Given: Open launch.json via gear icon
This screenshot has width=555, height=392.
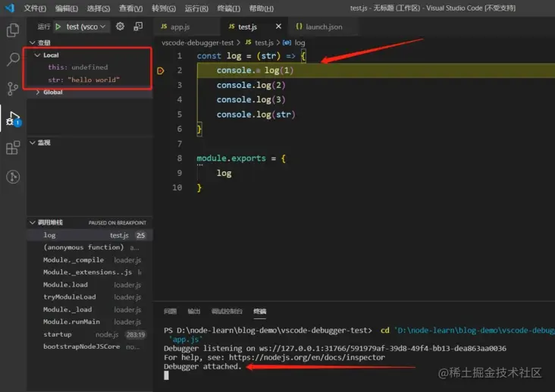Looking at the screenshot, I should coord(120,27).
